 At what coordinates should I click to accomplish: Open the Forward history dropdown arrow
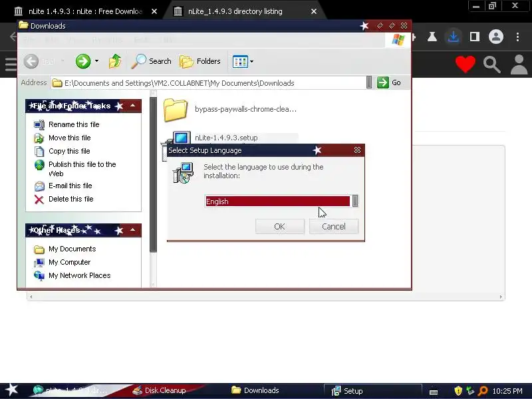point(96,61)
